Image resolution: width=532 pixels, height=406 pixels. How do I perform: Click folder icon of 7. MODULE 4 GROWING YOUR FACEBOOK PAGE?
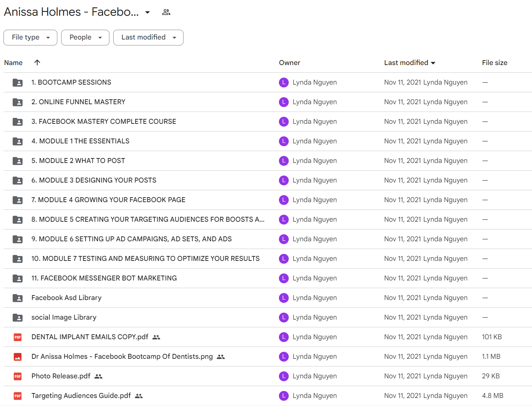click(x=17, y=200)
